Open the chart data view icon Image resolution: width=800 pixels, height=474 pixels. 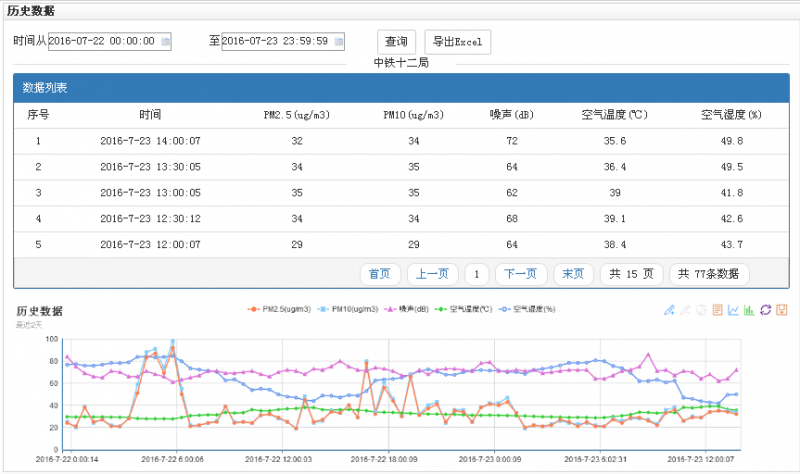[x=717, y=310]
